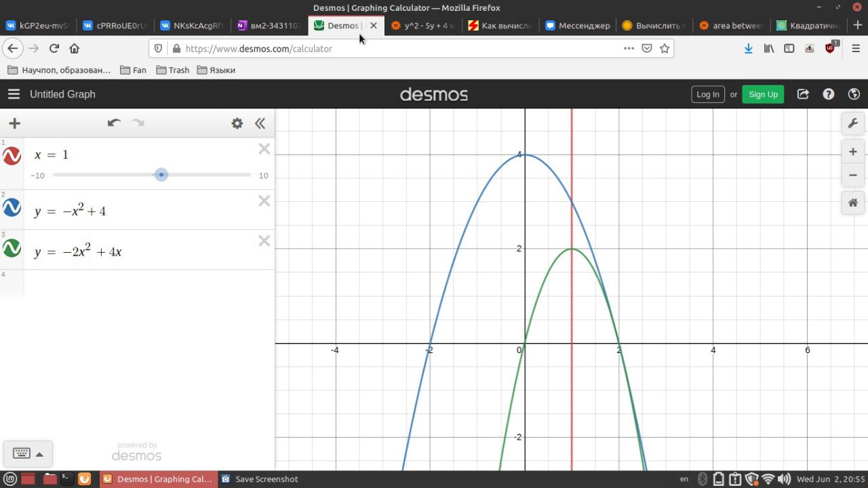Edit slider upper limit 10
868x488 pixels.
(x=263, y=176)
